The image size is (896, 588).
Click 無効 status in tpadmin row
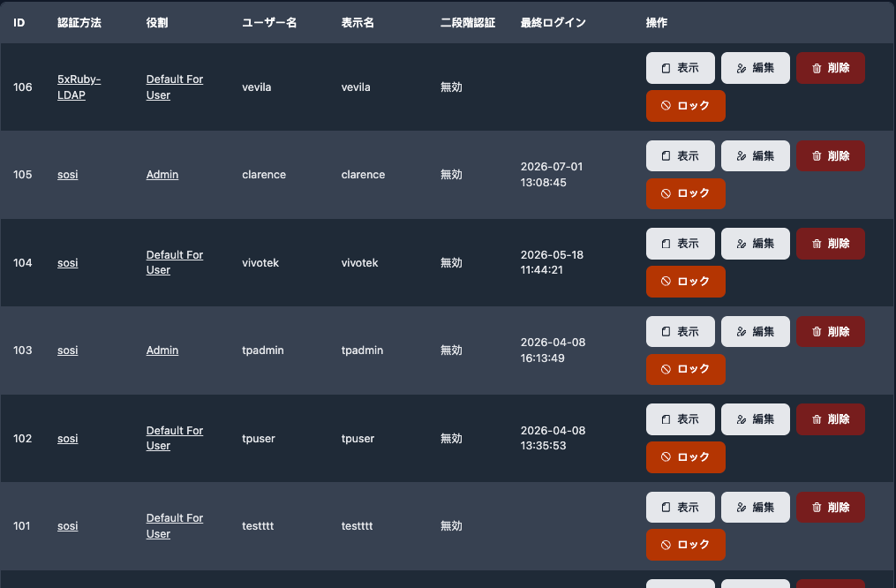[x=451, y=351]
